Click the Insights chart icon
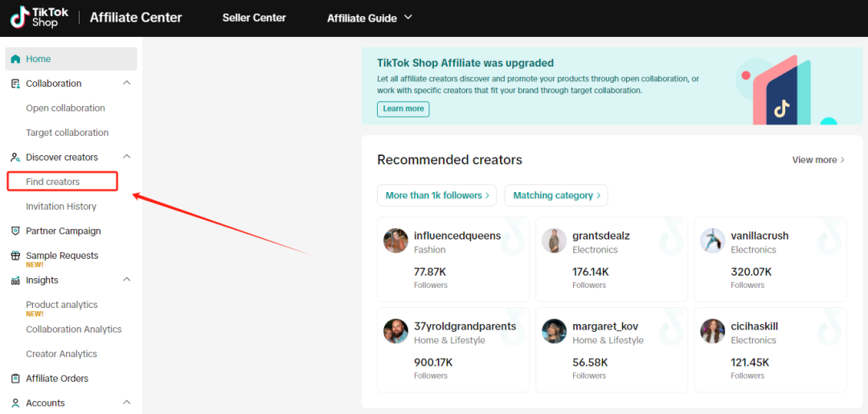Image resolution: width=868 pixels, height=414 pixels. [16, 281]
